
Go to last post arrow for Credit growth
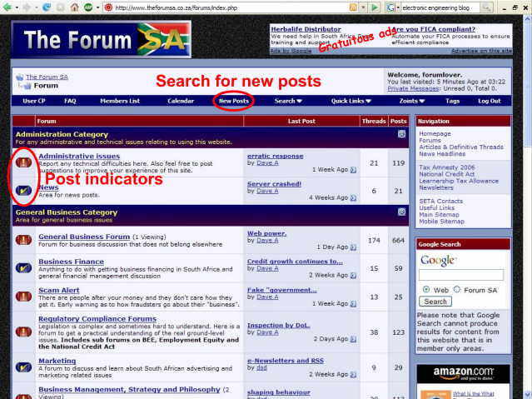pos(353,276)
